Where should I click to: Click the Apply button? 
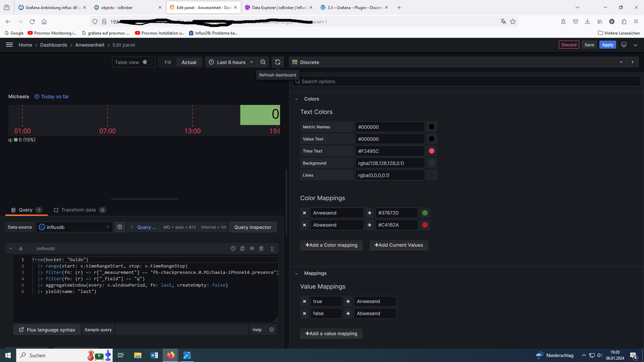click(x=607, y=45)
